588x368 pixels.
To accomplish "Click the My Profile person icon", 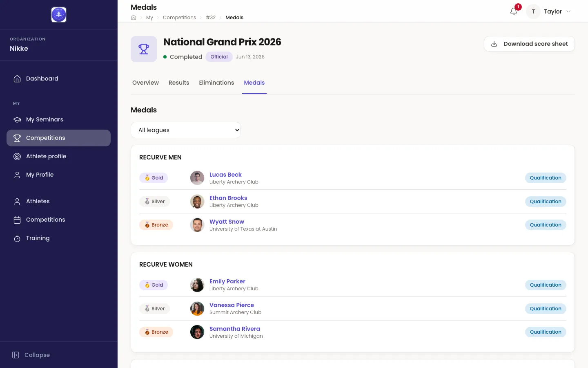I will (17, 175).
